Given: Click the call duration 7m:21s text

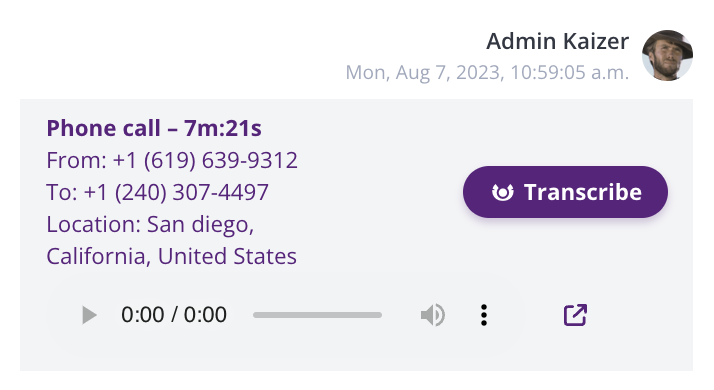Looking at the screenshot, I should pyautogui.click(x=223, y=128).
